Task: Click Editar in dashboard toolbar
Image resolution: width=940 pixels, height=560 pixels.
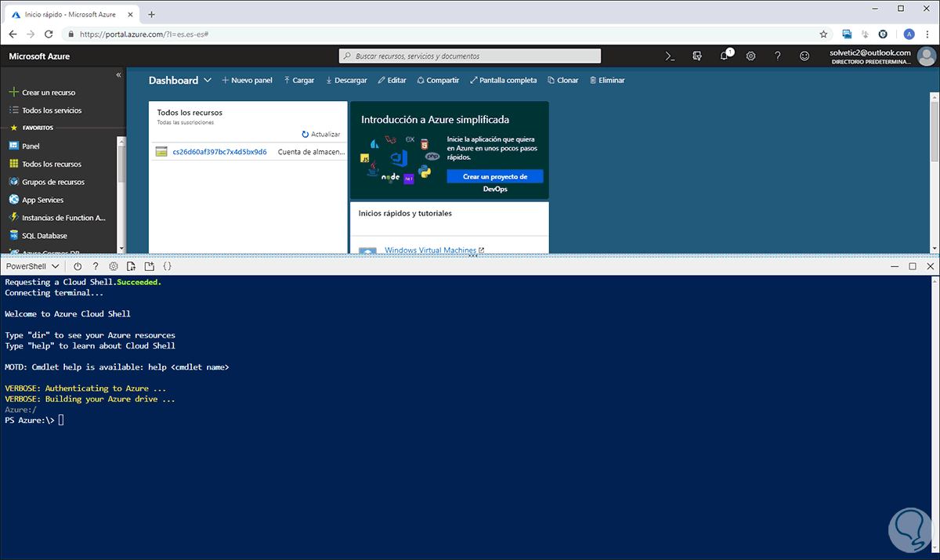Action: pyautogui.click(x=392, y=81)
